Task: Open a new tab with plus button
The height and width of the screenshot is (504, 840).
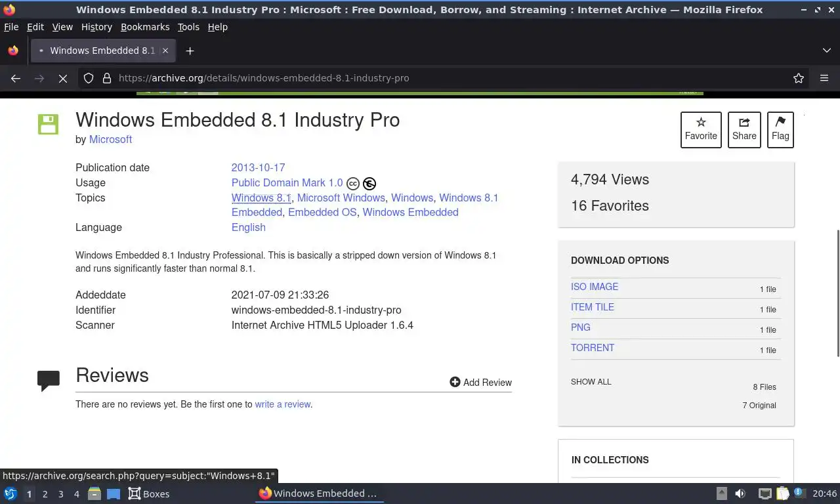Action: point(190,51)
